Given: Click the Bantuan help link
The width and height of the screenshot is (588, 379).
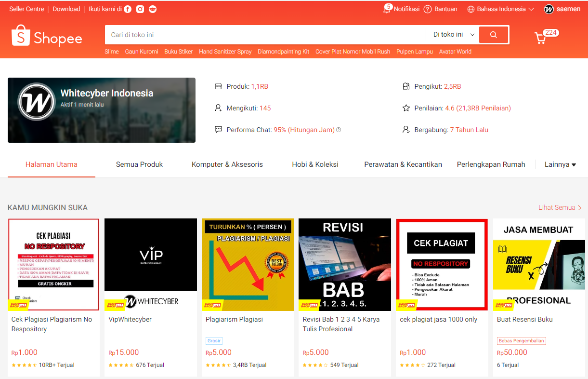Looking at the screenshot, I should tap(446, 9).
